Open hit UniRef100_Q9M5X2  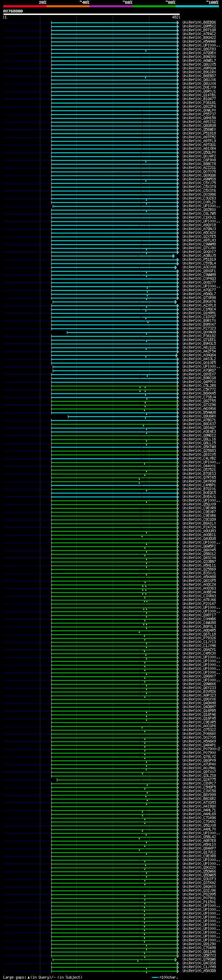[199, 26]
